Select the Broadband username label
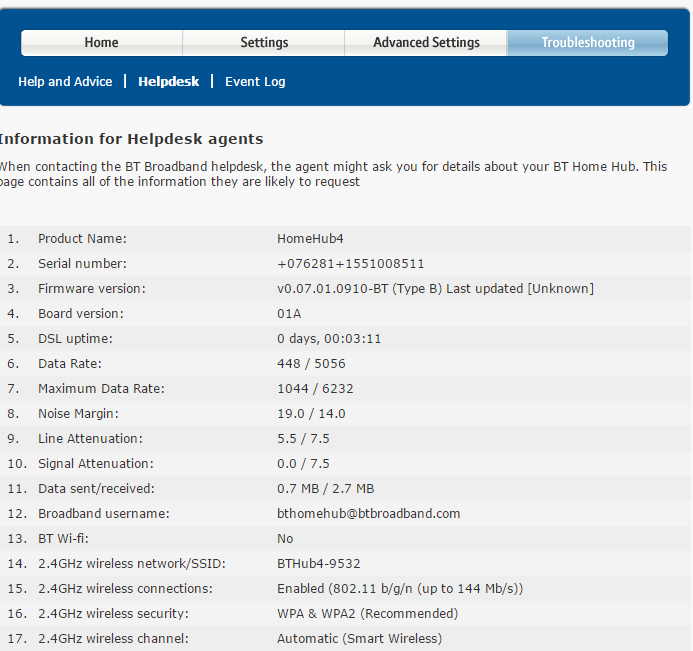 [x=104, y=514]
